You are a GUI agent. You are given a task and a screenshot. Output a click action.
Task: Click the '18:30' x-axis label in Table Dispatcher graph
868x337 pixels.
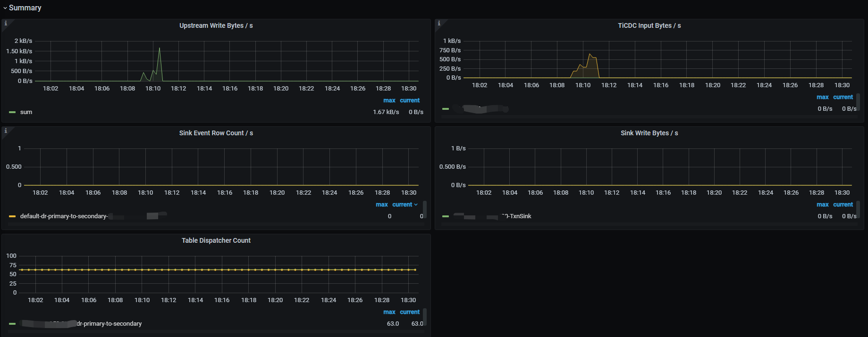(x=408, y=300)
